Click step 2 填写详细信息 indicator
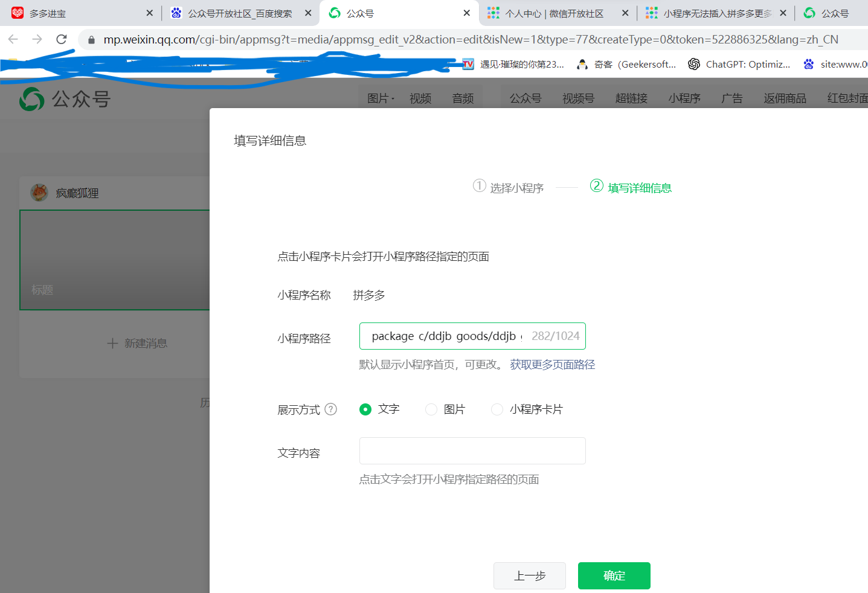Viewport: 868px width, 593px height. click(x=631, y=187)
